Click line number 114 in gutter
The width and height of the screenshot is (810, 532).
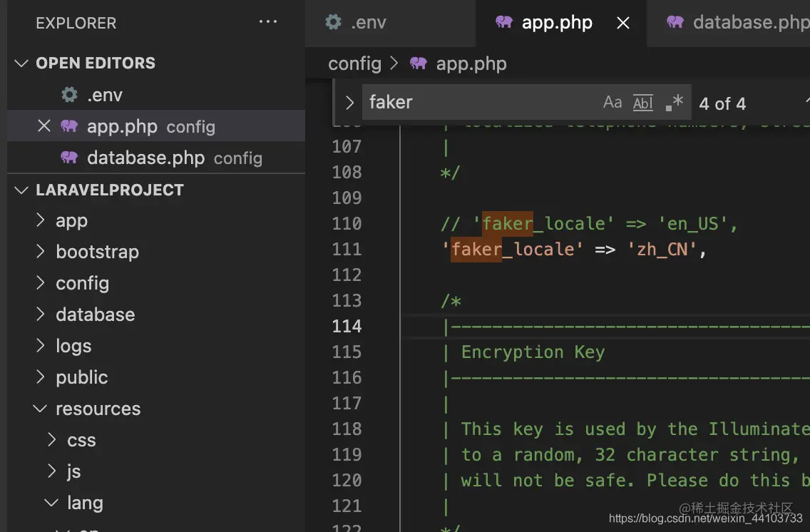pos(347,327)
